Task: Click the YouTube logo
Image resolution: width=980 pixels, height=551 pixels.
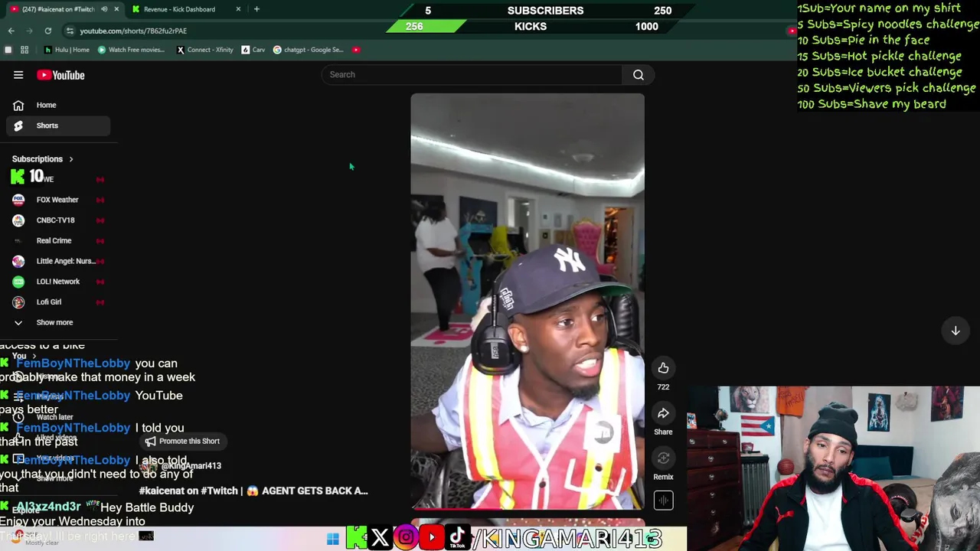Action: coord(60,75)
